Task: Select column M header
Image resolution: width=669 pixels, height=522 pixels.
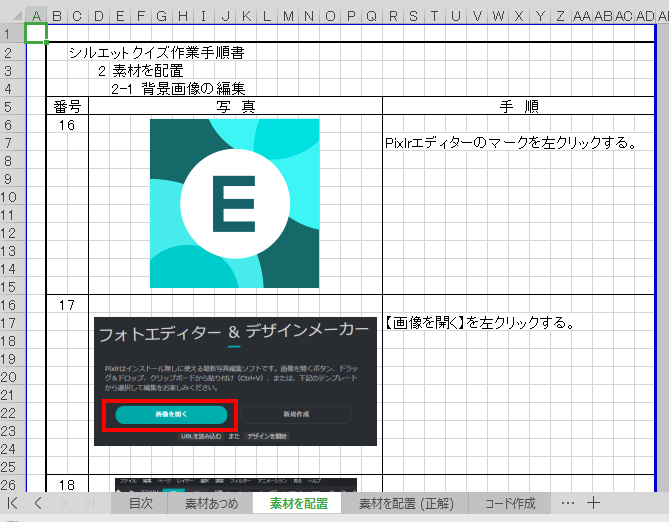Action: coord(288,16)
